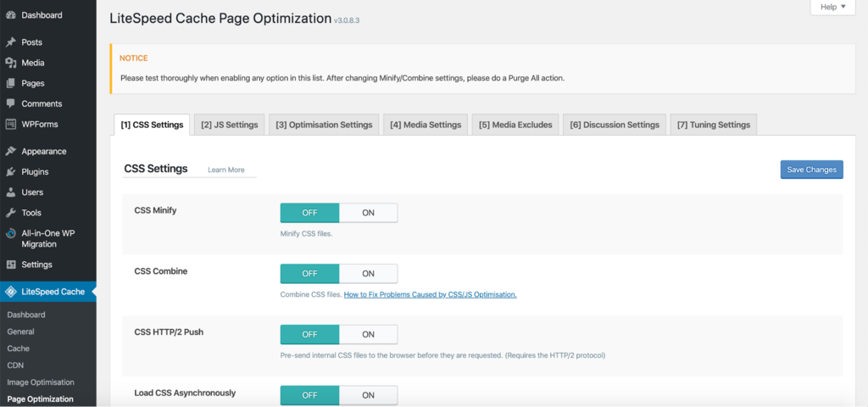Click the LiteSpeed Cache menu label
The image size is (868, 407).
(x=53, y=292)
